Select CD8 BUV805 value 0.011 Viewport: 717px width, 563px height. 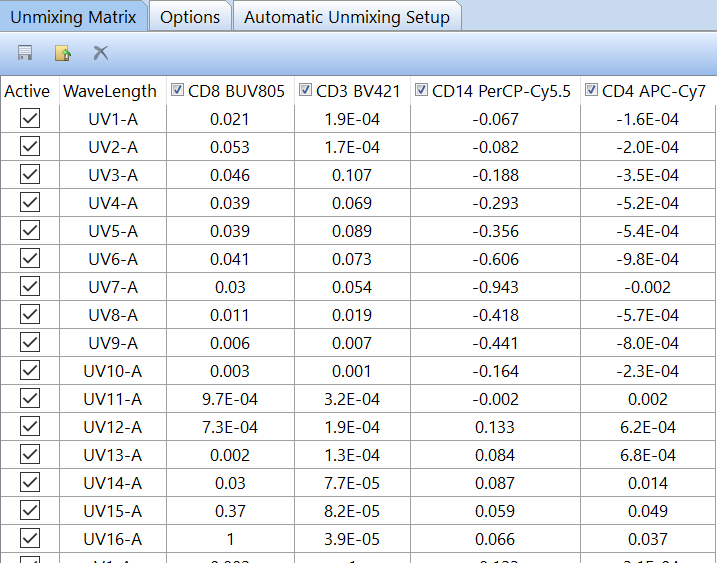click(230, 315)
